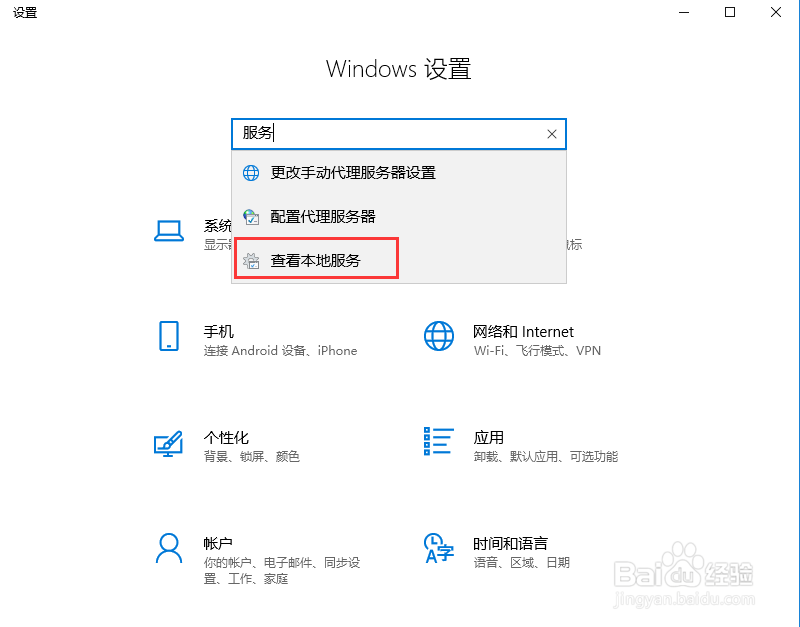The width and height of the screenshot is (800, 627).
Task: Open the 手机 phone icon
Action: point(169,336)
